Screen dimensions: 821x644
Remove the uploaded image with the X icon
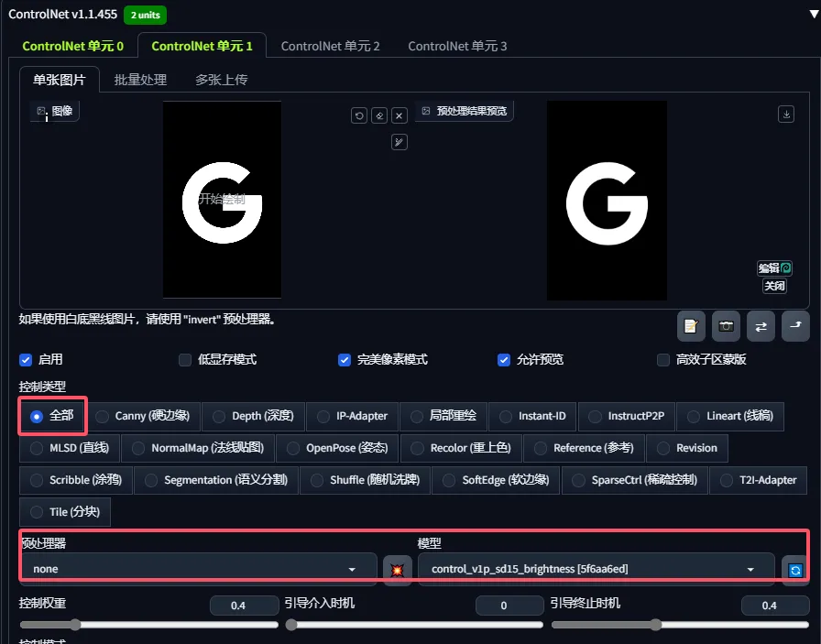point(399,115)
